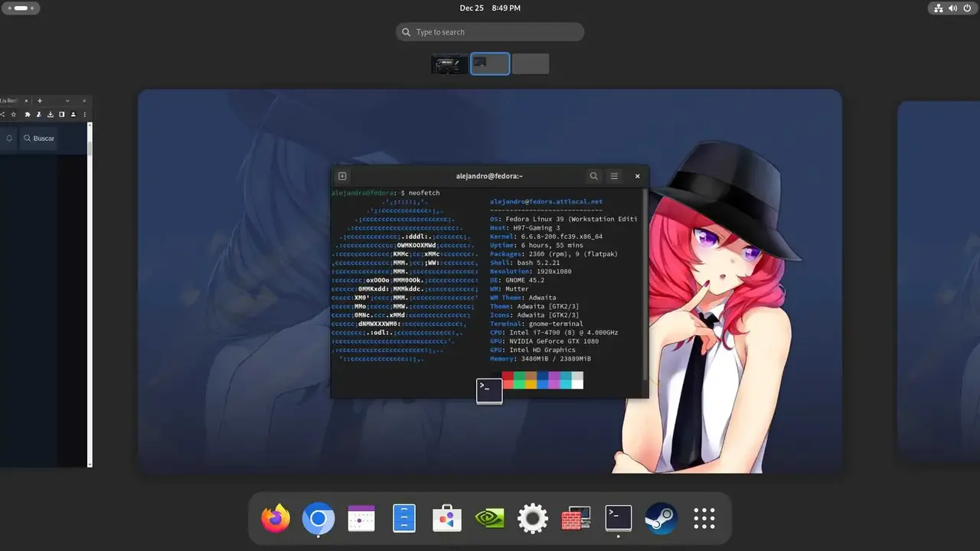The height and width of the screenshot is (551, 980).
Task: Launch the Firewall configuration dock icon
Action: click(x=576, y=519)
